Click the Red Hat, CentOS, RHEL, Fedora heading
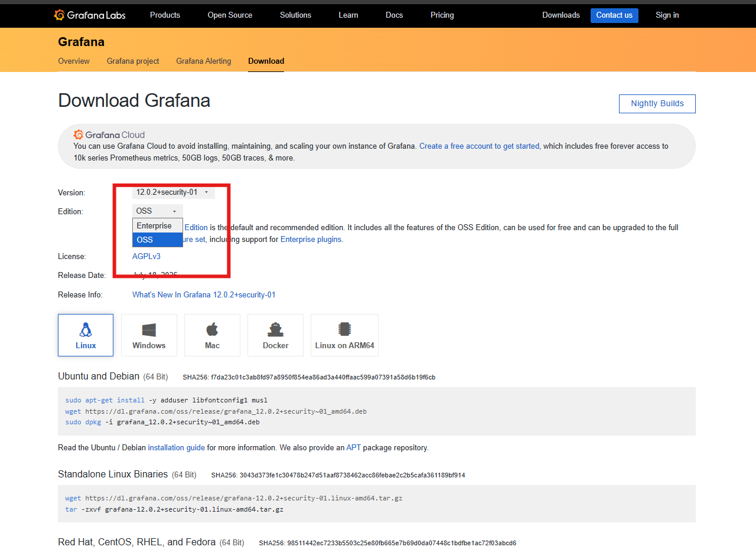 [x=136, y=542]
